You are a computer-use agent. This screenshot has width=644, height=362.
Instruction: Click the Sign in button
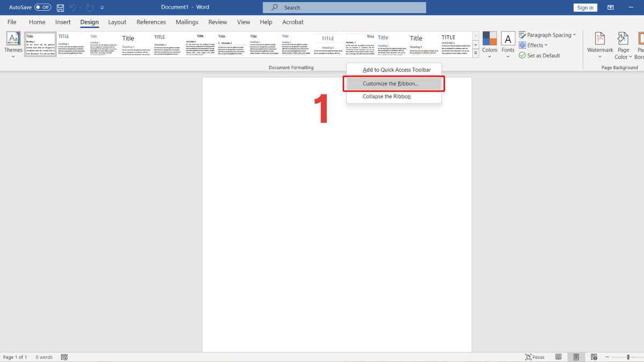click(x=585, y=8)
